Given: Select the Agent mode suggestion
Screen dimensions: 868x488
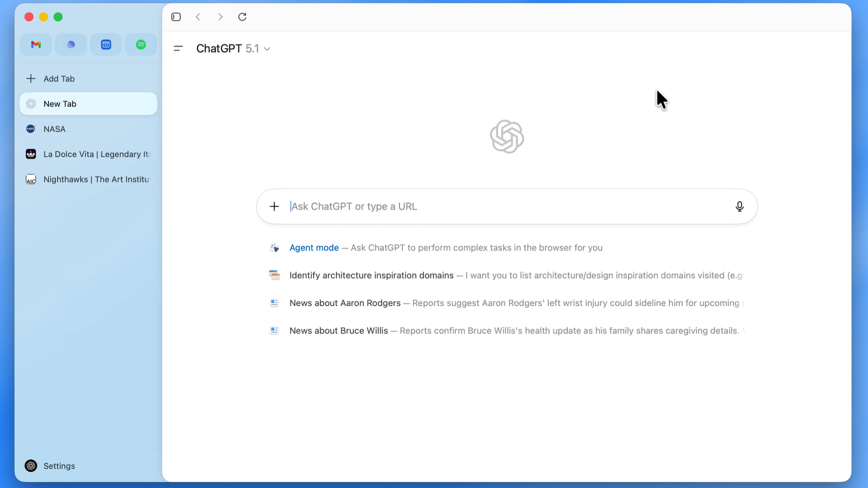Looking at the screenshot, I should (314, 248).
